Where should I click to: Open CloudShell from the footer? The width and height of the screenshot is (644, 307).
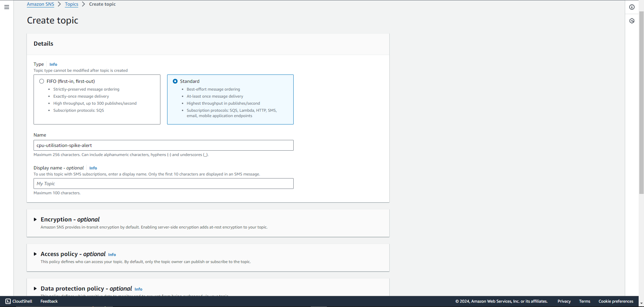(x=19, y=301)
